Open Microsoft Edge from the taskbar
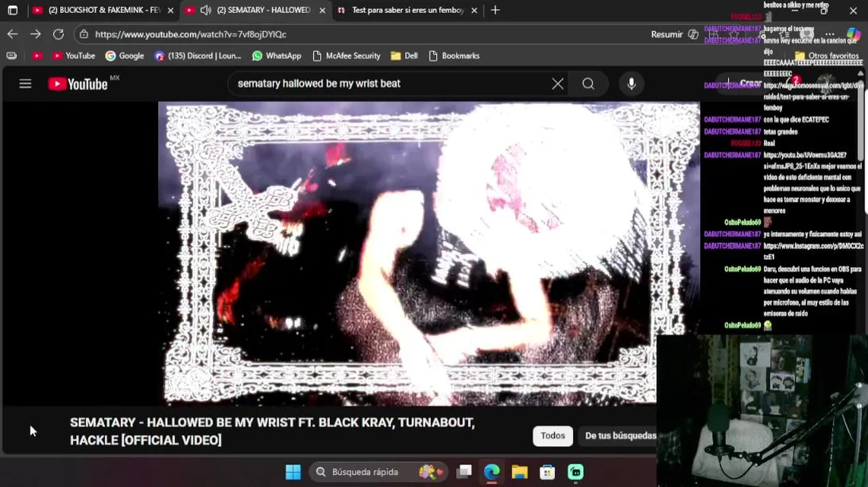The width and height of the screenshot is (868, 487). [x=492, y=472]
